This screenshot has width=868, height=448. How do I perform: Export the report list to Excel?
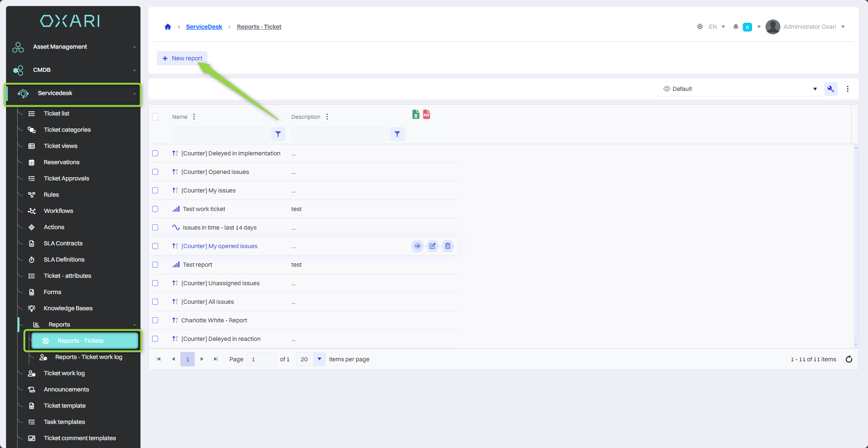point(415,115)
